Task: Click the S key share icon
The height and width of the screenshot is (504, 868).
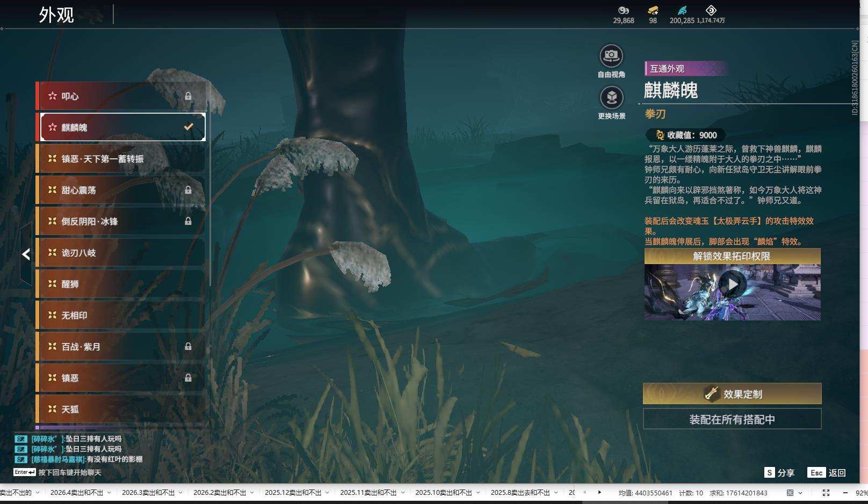Action: [x=769, y=472]
